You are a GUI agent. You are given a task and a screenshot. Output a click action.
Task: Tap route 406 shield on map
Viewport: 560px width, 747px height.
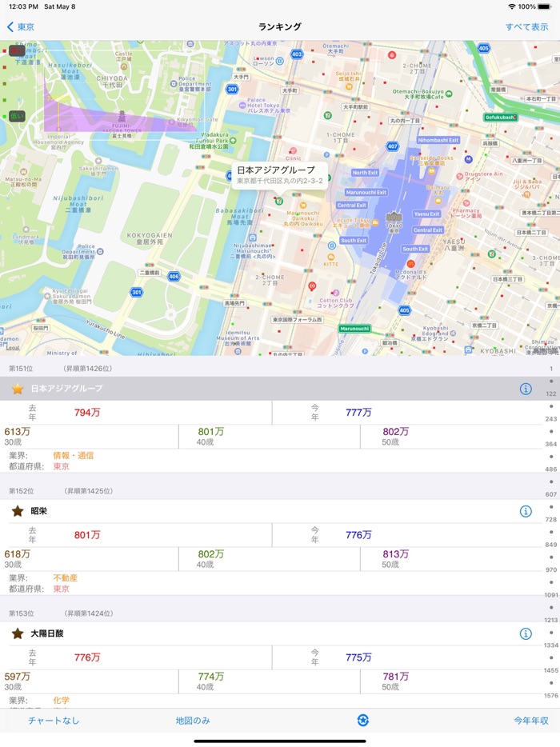pyautogui.click(x=174, y=276)
